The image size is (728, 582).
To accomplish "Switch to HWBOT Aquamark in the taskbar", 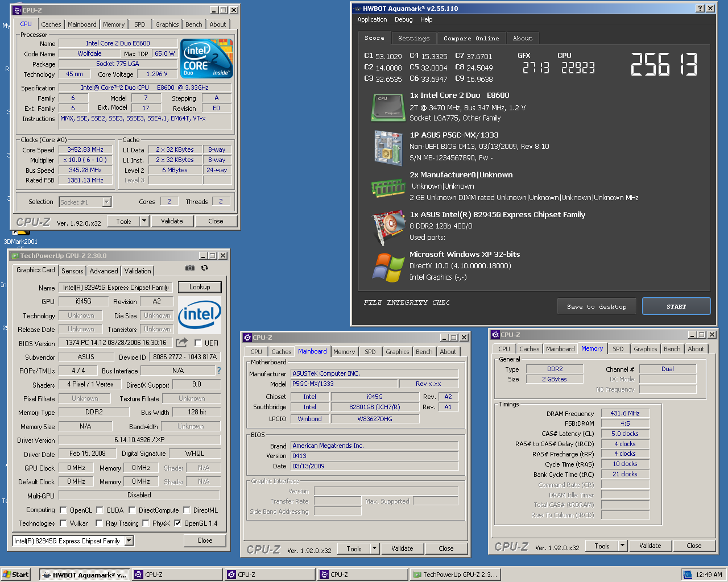I will (x=85, y=575).
